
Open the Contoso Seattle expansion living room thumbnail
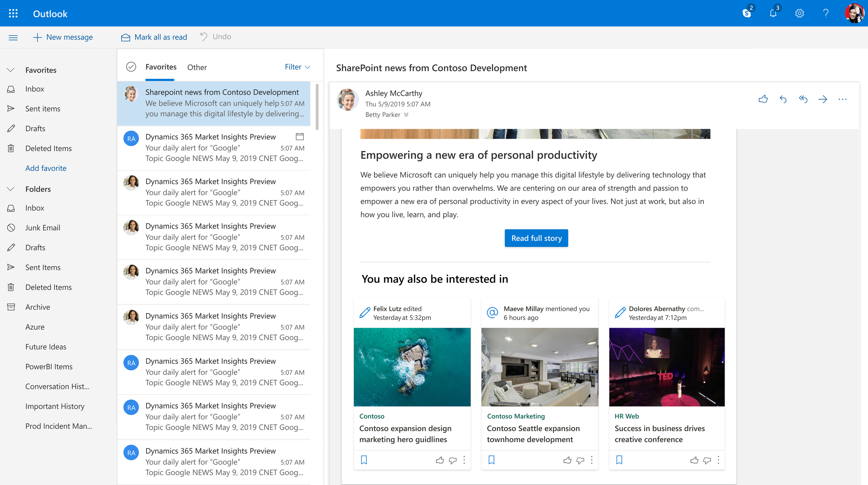click(540, 367)
